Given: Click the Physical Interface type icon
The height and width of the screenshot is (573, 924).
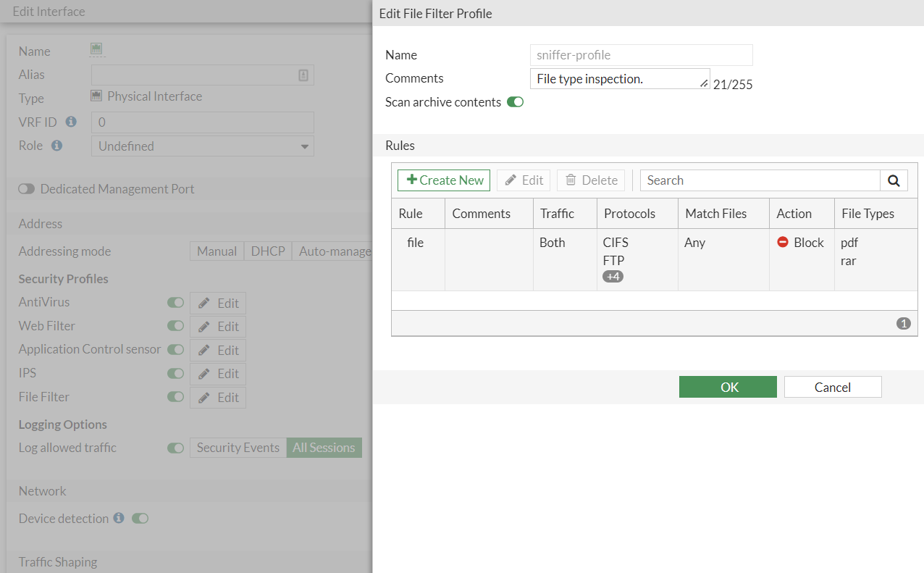Looking at the screenshot, I should click(x=96, y=96).
